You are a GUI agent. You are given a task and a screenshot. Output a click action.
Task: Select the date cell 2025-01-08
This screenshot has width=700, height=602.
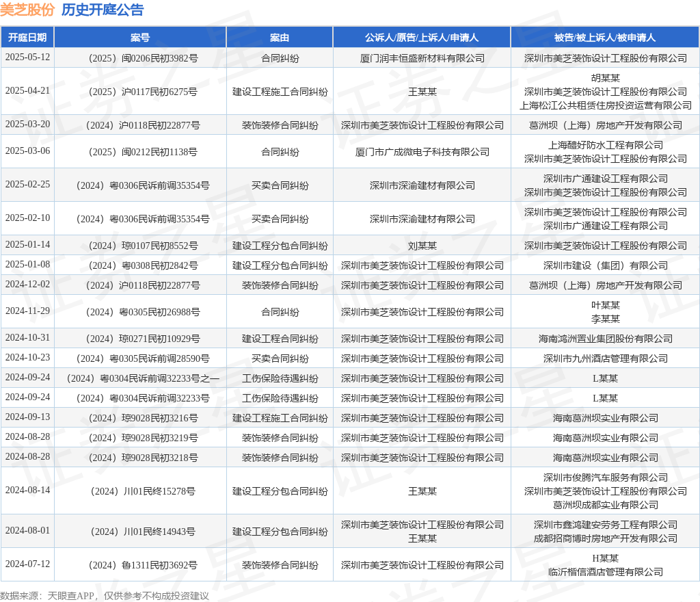[x=27, y=264]
